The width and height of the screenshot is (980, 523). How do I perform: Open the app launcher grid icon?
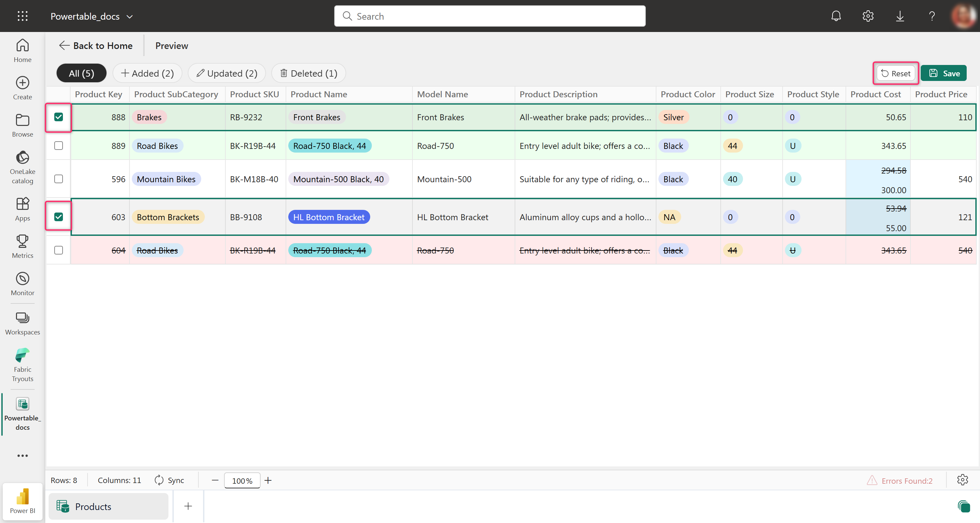click(22, 16)
